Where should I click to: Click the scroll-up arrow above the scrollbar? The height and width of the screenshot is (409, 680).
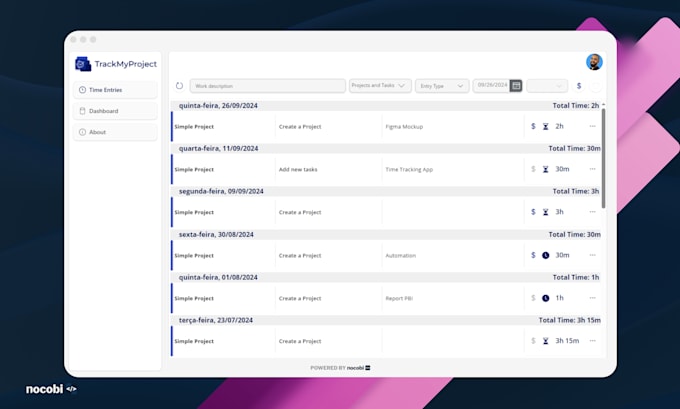click(603, 105)
